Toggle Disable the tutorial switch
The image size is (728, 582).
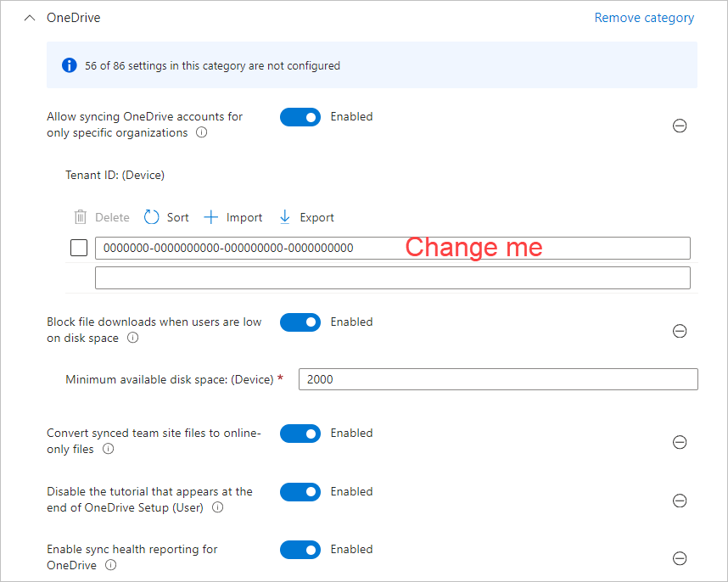tap(300, 492)
